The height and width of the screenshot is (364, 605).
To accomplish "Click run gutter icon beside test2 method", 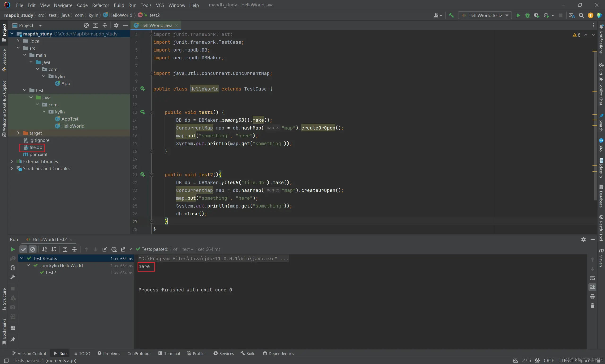I will pyautogui.click(x=143, y=174).
